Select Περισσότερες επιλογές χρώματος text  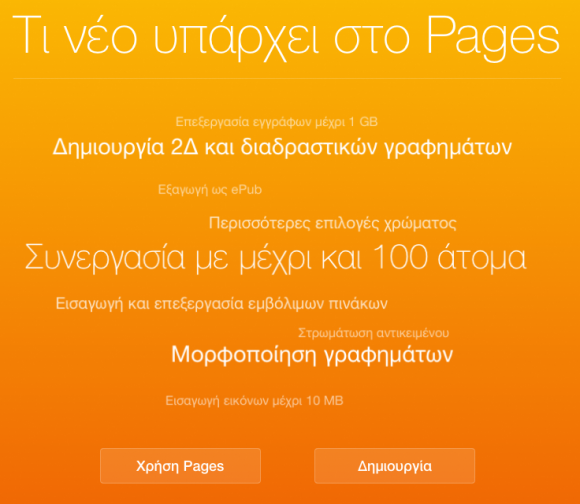[333, 224]
